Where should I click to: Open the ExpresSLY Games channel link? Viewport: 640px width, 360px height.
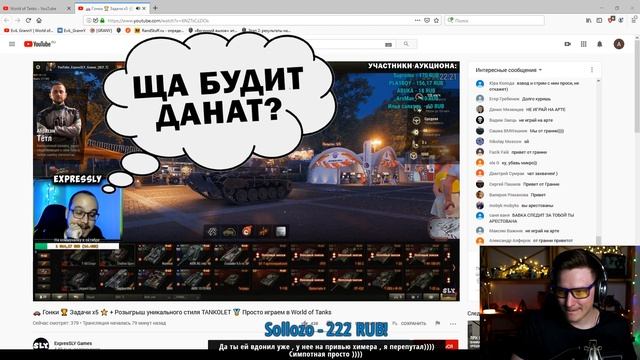coord(73,343)
